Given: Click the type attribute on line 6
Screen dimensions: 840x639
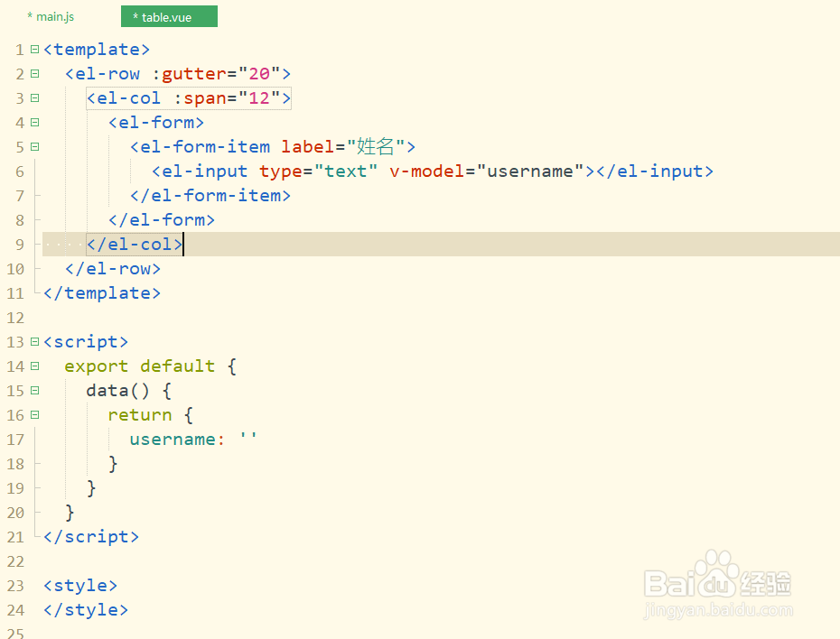Looking at the screenshot, I should coord(281,171).
